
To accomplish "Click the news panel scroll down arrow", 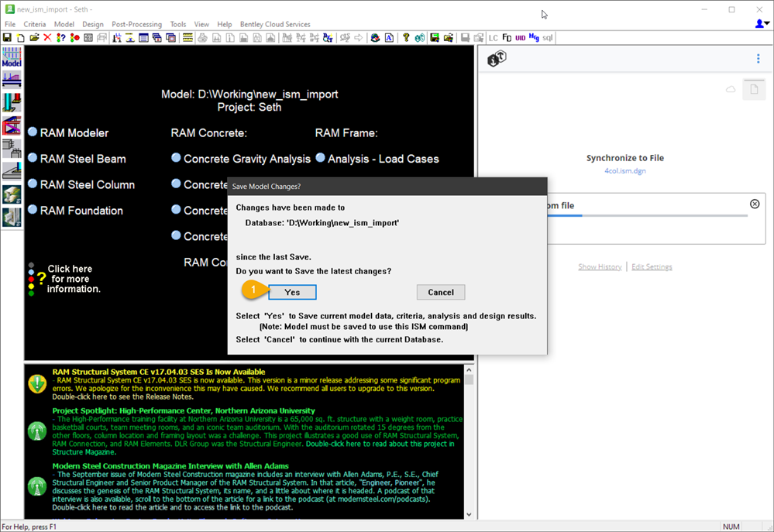I will 469,514.
